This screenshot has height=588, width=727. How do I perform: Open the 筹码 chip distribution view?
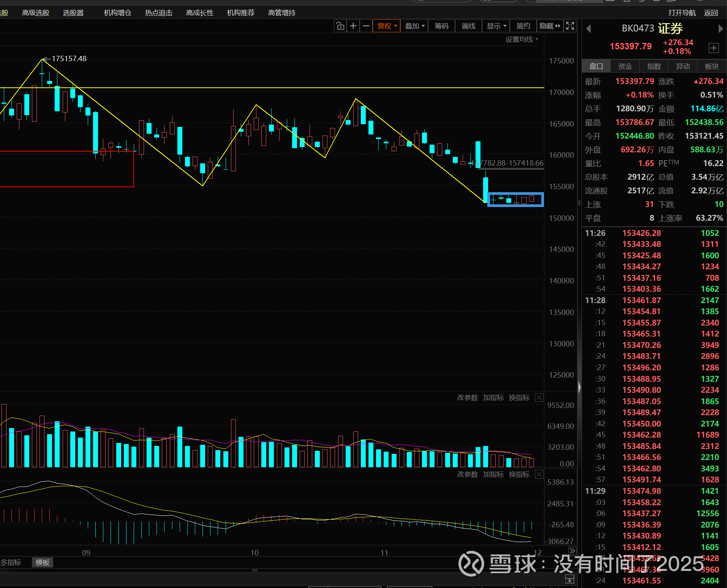pos(441,26)
